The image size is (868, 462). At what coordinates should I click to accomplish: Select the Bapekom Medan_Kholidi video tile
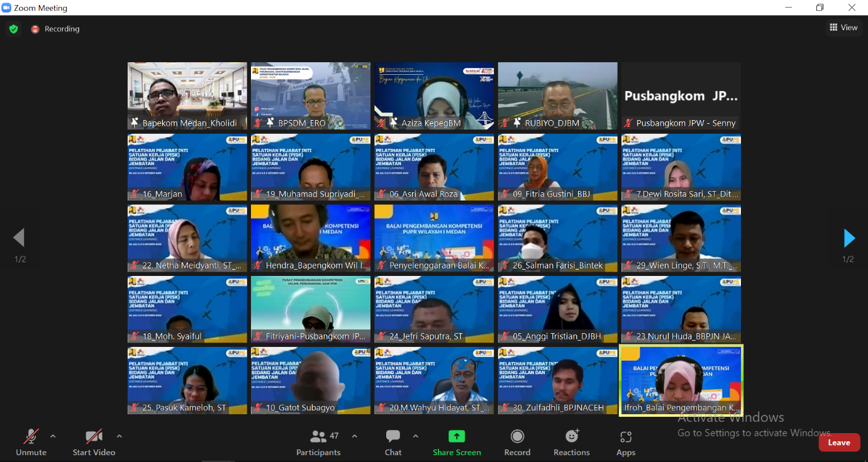click(187, 95)
